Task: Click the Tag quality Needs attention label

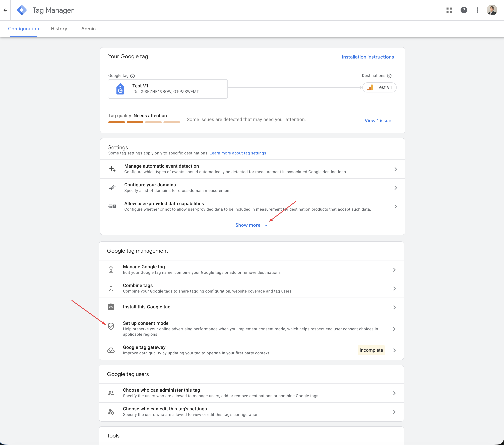Action: click(x=137, y=116)
